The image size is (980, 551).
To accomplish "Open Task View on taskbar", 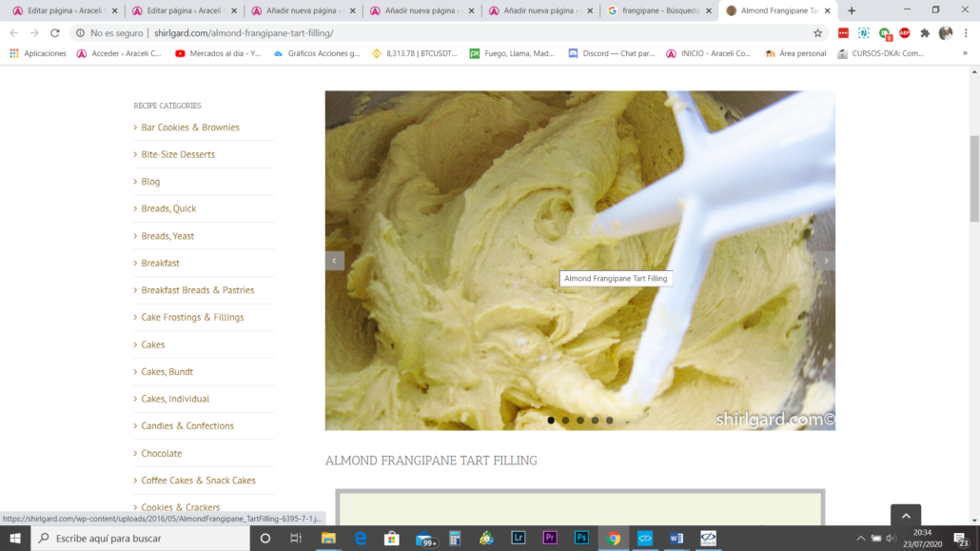I will coord(296,538).
